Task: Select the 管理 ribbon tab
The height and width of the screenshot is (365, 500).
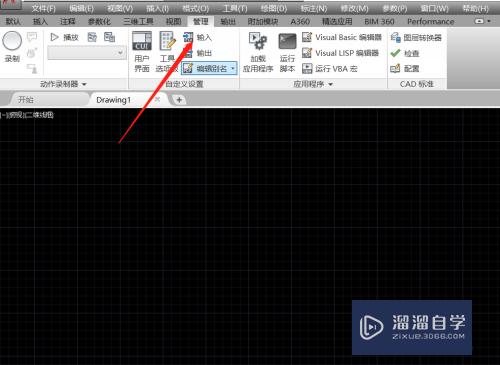Action: 201,22
